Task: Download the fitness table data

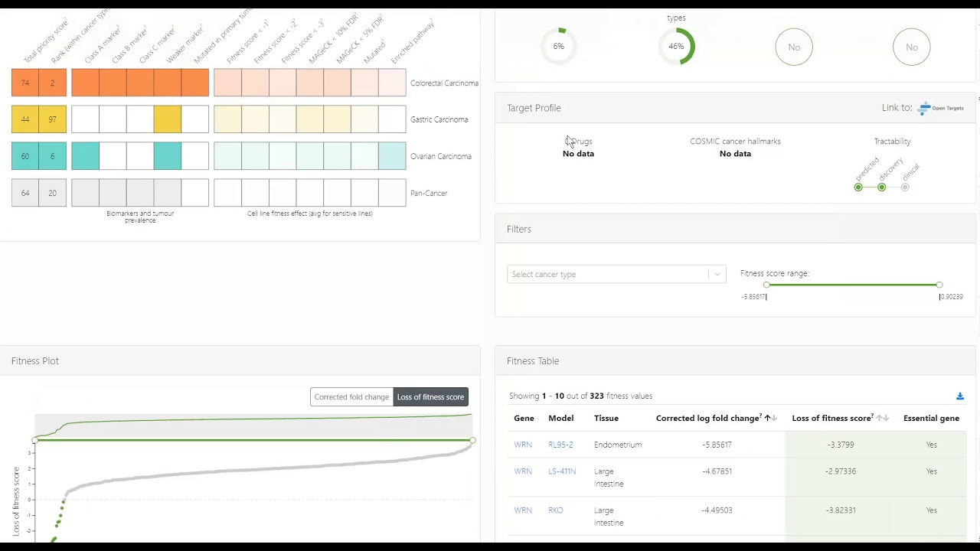Action: 960,396
